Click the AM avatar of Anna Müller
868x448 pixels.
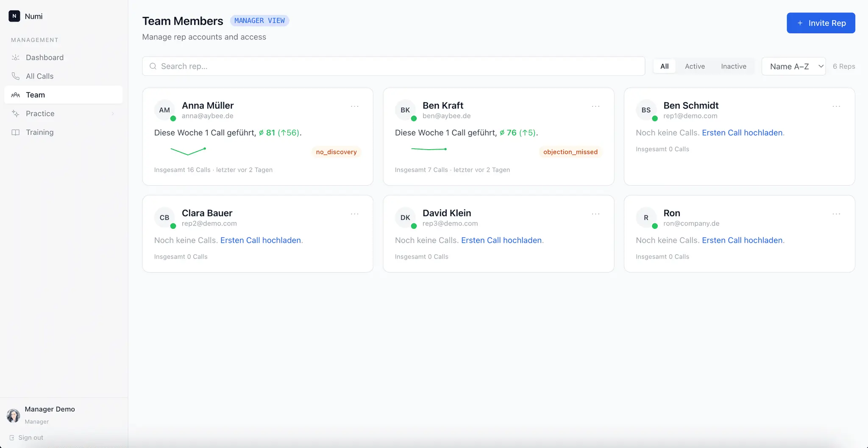pyautogui.click(x=164, y=110)
